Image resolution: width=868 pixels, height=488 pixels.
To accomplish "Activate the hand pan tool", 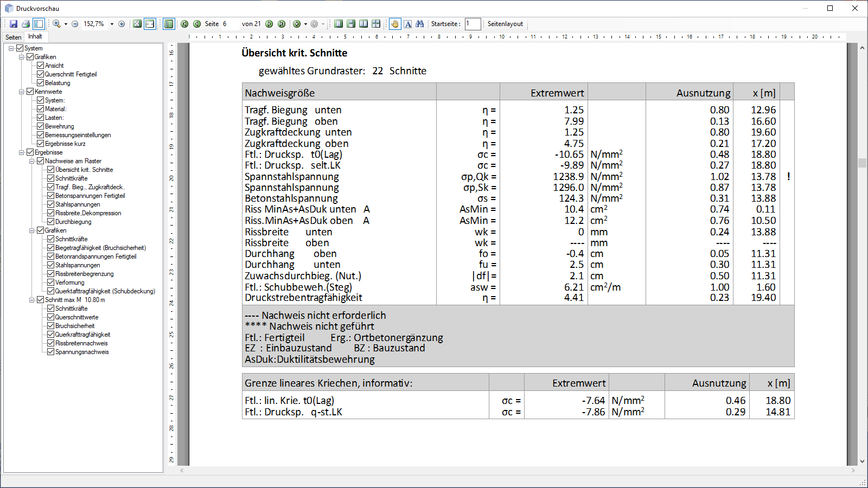I will point(395,24).
